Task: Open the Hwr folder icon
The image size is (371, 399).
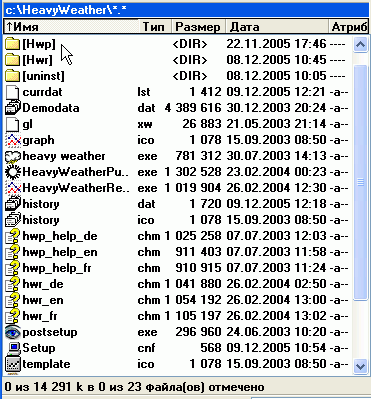Action: 12,60
